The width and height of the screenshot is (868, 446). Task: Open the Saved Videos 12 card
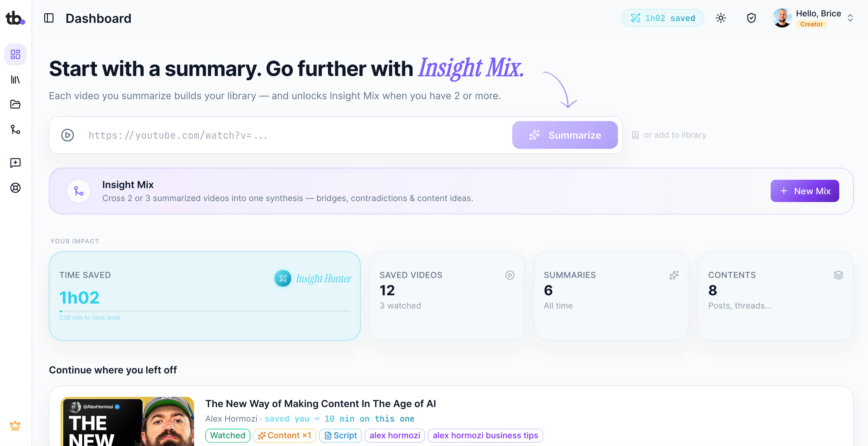[447, 296]
